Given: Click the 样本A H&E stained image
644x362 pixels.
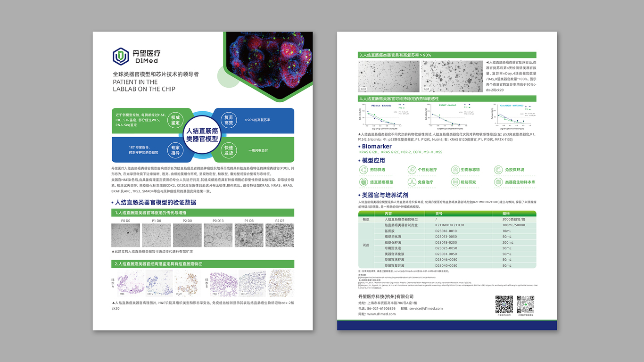Looking at the screenshot, I should click(132, 283).
